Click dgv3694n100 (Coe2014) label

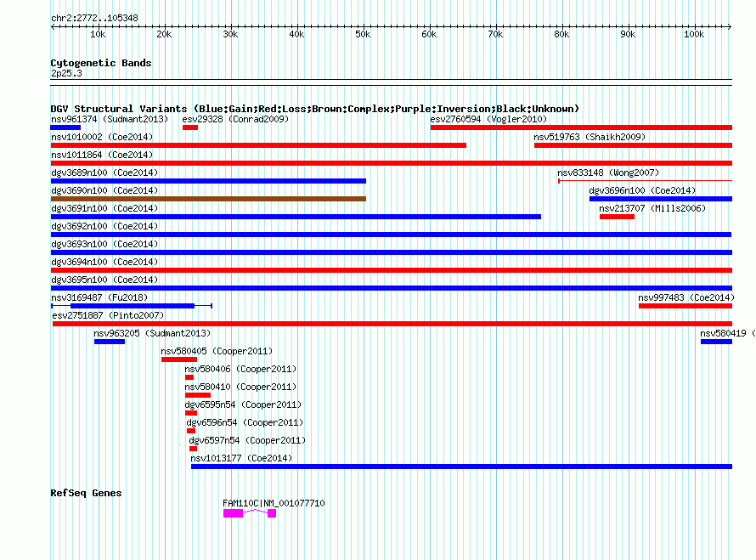104,262
